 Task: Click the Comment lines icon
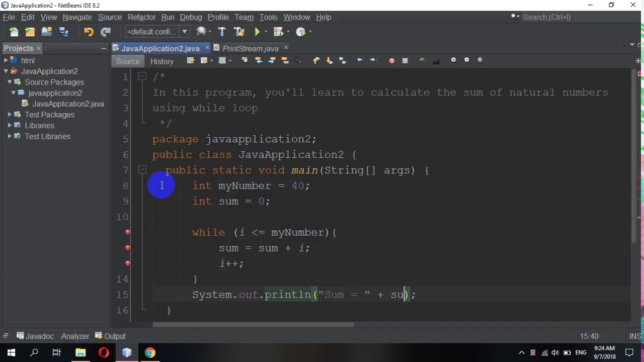(x=423, y=60)
